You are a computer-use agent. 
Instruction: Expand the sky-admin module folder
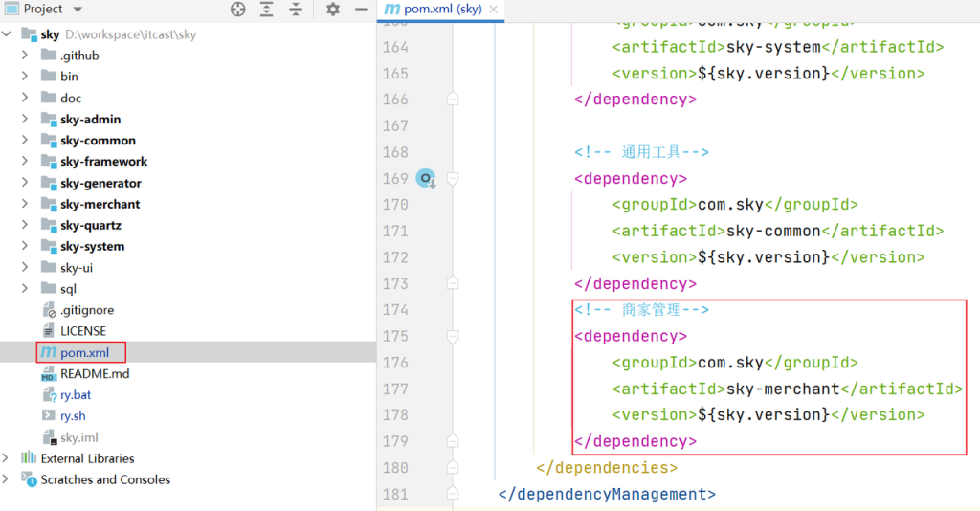point(25,120)
